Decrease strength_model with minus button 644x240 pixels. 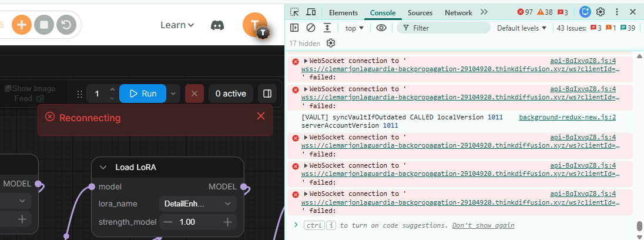169,222
